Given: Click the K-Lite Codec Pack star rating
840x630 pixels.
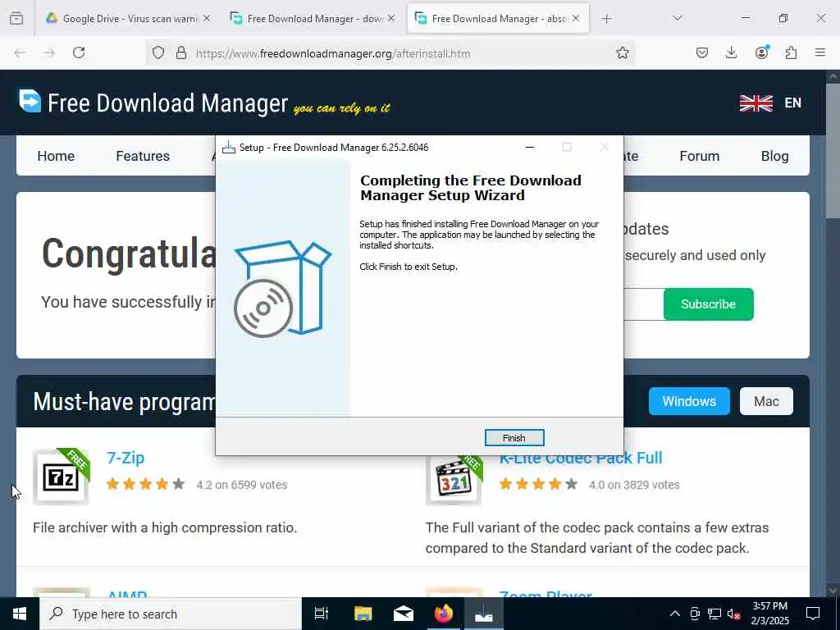Looking at the screenshot, I should tap(538, 484).
